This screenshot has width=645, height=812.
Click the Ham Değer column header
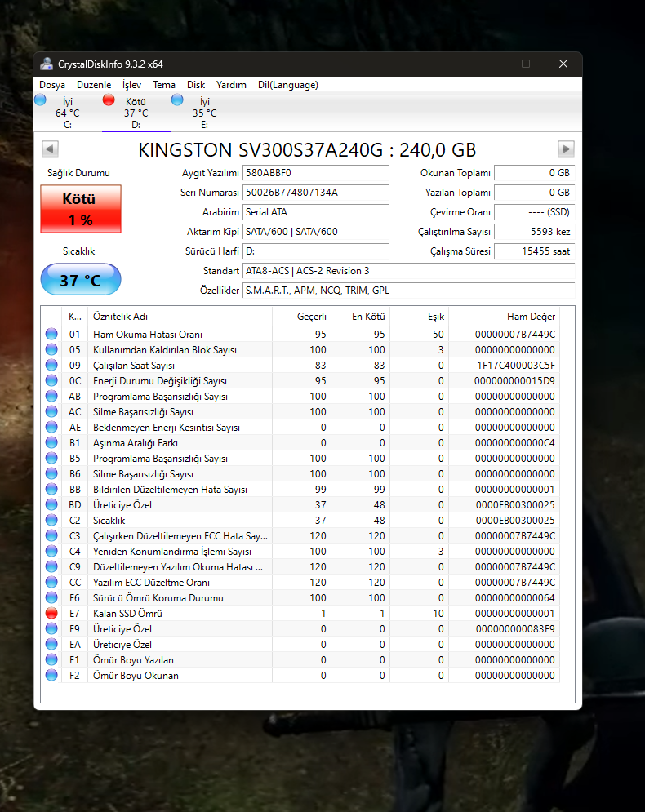click(504, 317)
